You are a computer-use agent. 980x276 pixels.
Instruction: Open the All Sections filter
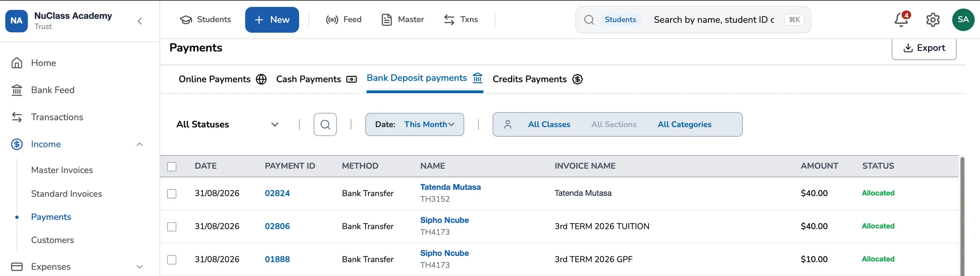(x=614, y=124)
